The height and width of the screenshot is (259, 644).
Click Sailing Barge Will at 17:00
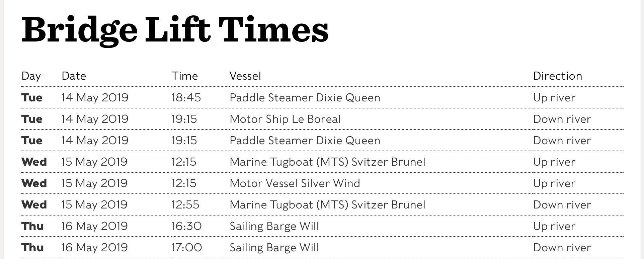click(x=274, y=248)
